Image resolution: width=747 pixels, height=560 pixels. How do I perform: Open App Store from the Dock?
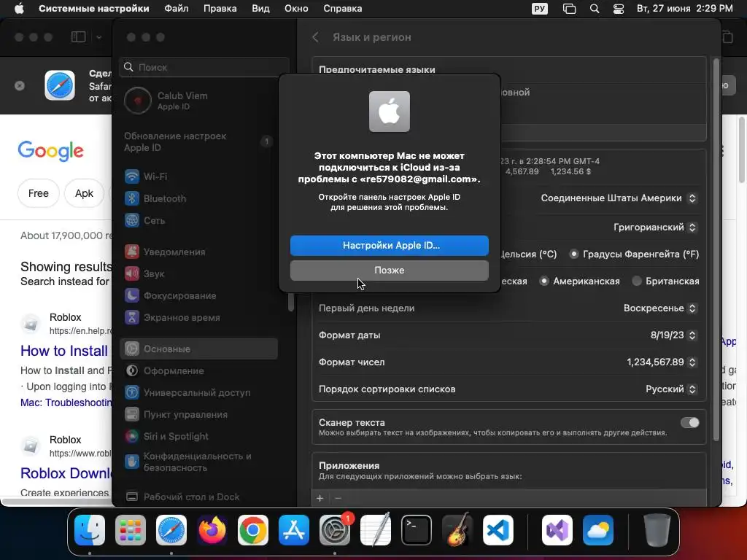[x=294, y=530]
